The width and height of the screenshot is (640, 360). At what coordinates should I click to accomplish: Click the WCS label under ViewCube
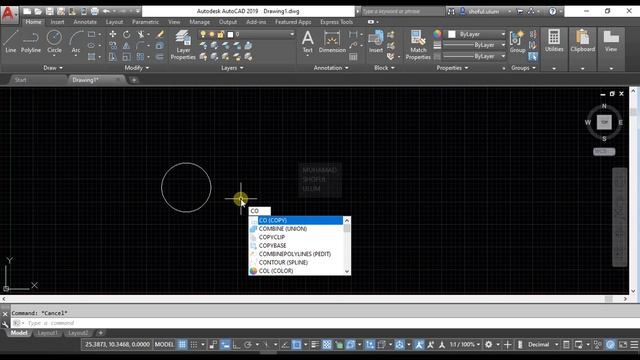pos(604,152)
